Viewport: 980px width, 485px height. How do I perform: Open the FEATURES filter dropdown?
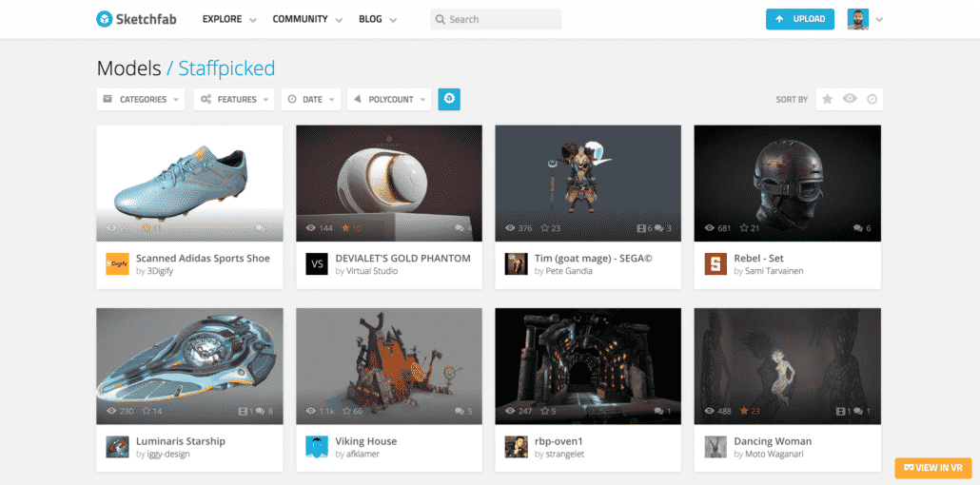click(x=234, y=99)
